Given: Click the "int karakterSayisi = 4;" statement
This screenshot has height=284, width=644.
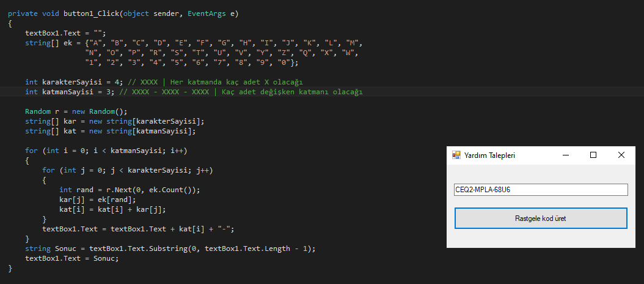Looking at the screenshot, I should [x=73, y=82].
